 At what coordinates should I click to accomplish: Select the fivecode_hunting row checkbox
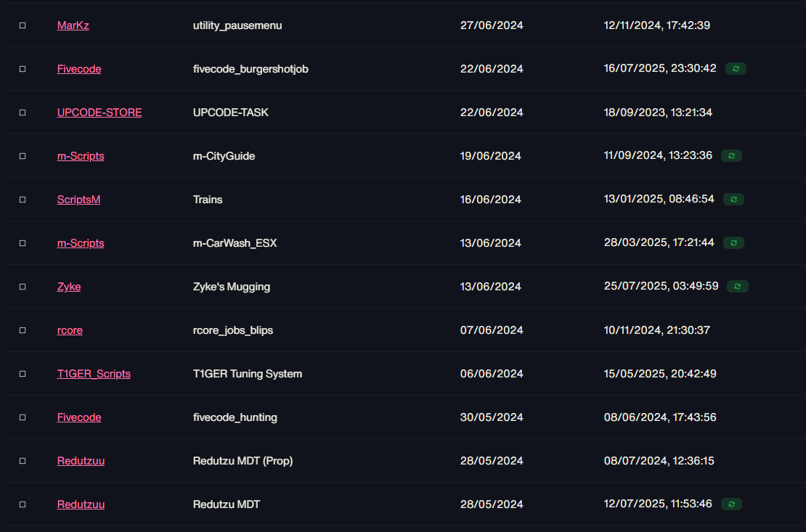coord(23,417)
